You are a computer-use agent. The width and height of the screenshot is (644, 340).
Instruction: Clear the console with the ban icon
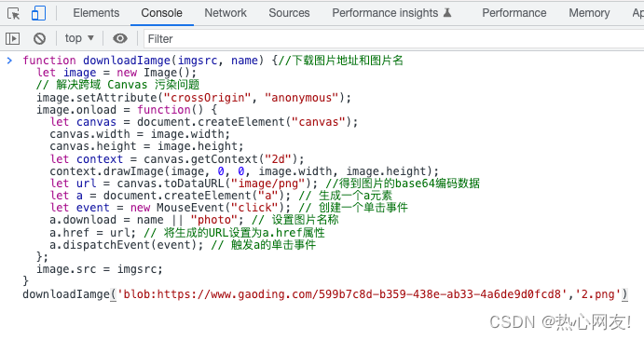[39, 38]
